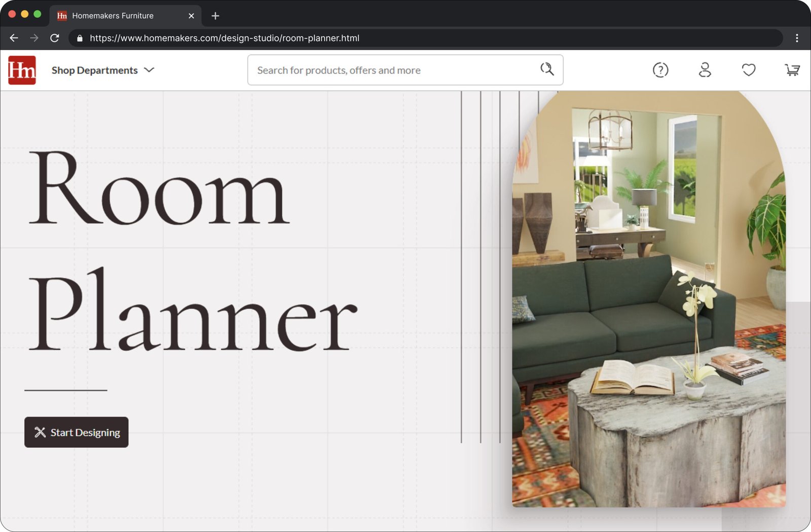Click the address bar URL
The width and height of the screenshot is (811, 532).
(224, 38)
